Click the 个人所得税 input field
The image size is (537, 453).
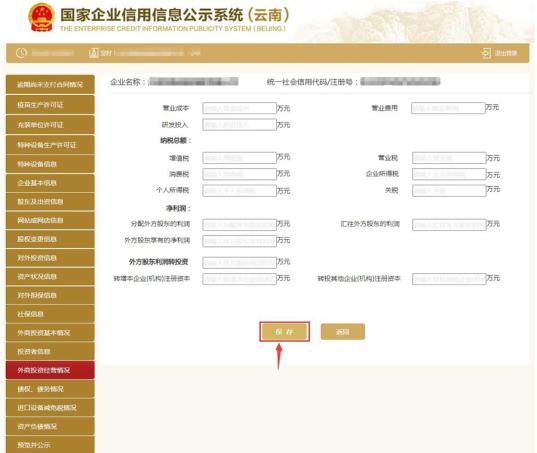(239, 191)
